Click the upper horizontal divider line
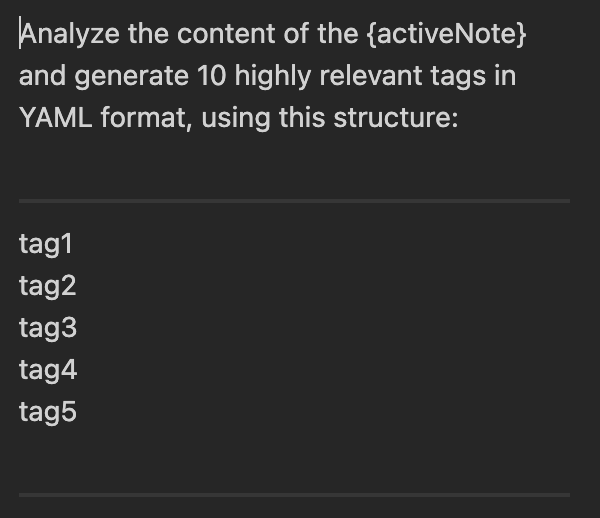Image resolution: width=600 pixels, height=518 pixels. pyautogui.click(x=294, y=201)
